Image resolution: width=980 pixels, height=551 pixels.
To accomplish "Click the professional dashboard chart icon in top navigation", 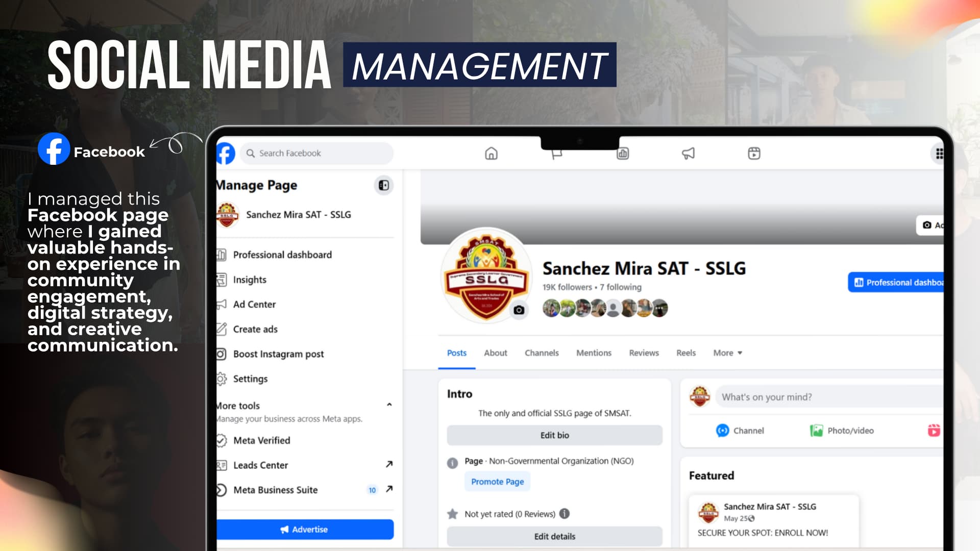I will coord(623,153).
